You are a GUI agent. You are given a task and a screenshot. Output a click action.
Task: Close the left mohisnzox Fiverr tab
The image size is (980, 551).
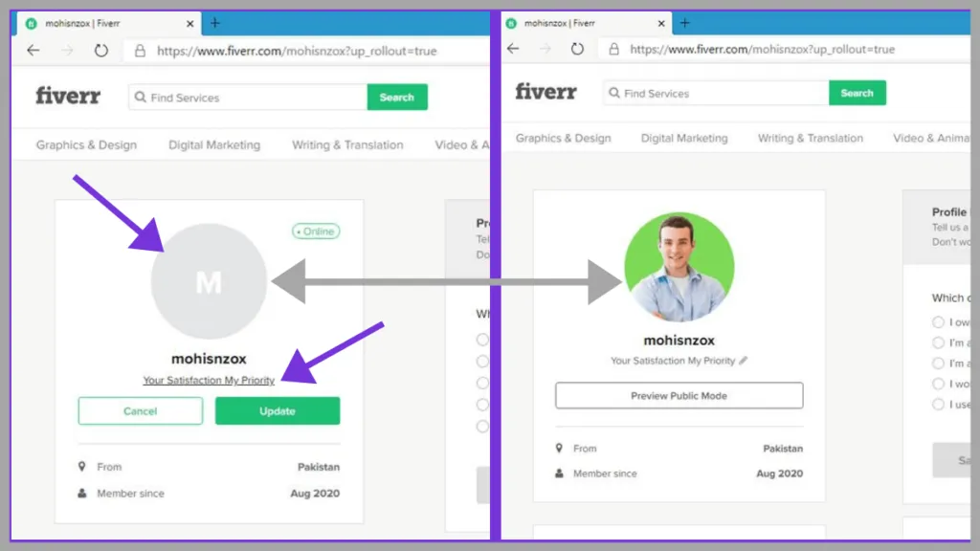pos(190,24)
